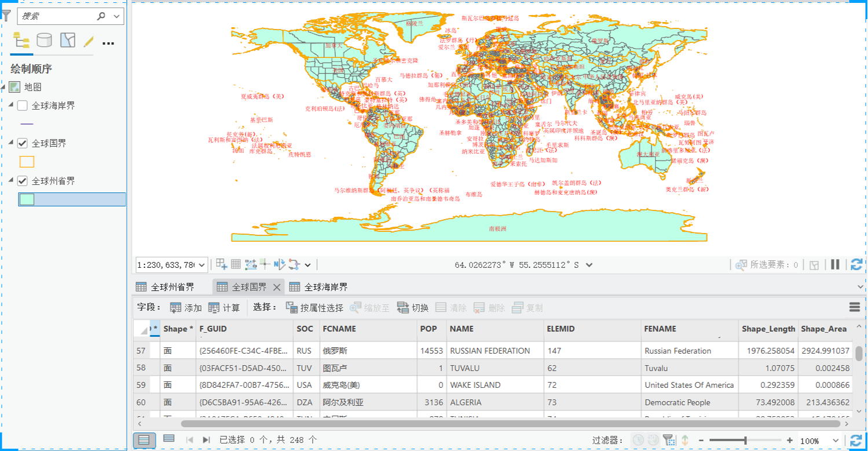Viewport: 868px width, 451px height.
Task: Click the snapping grid icon below map
Action: coord(236,264)
